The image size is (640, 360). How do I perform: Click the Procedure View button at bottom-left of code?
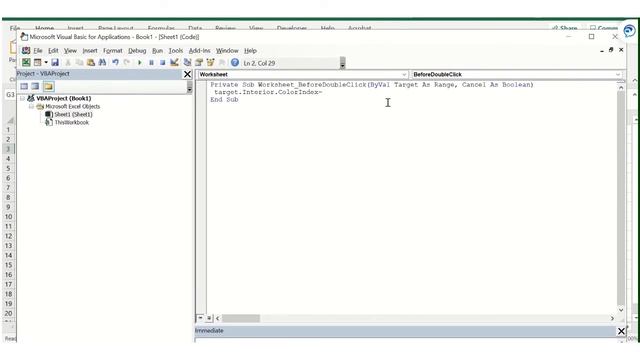pyautogui.click(x=200, y=318)
